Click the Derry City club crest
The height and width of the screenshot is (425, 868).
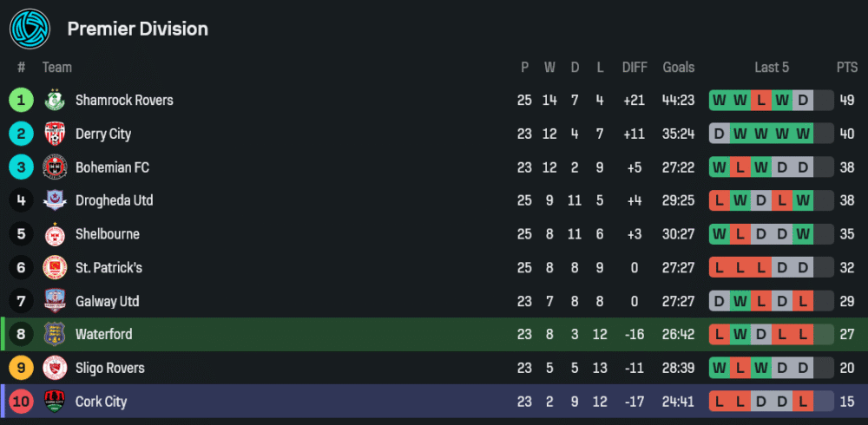55,134
